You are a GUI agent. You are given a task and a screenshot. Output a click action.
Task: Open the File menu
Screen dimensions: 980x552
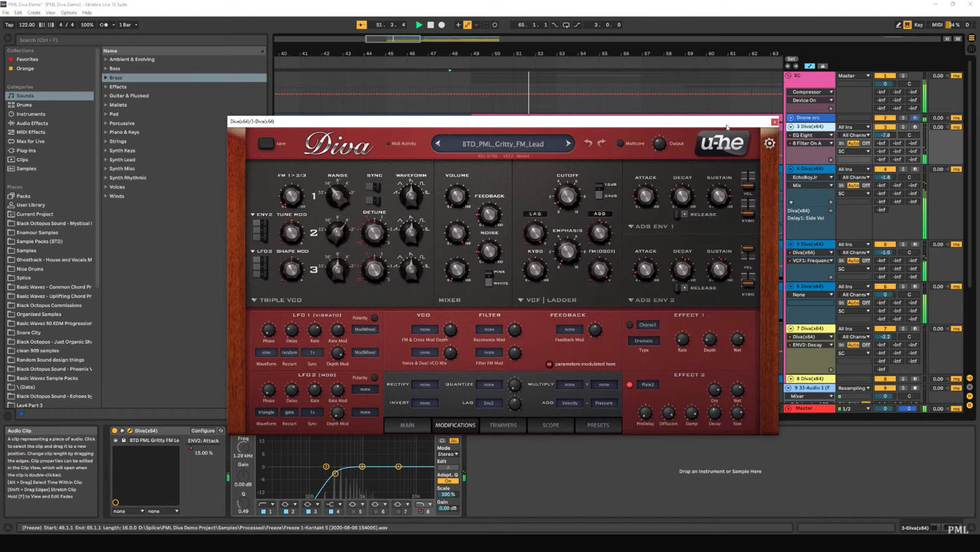point(6,12)
